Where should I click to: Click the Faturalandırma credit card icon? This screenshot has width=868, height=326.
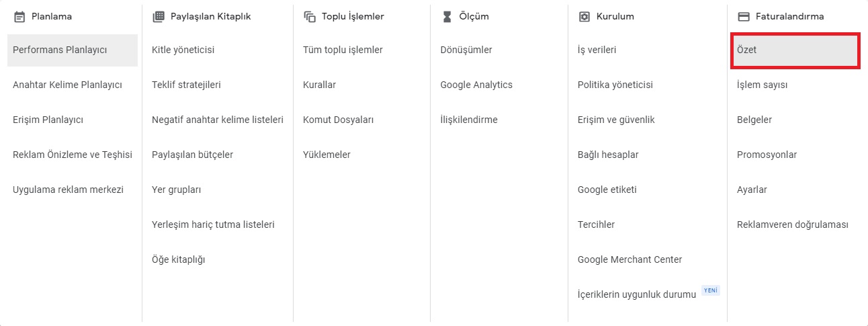click(743, 16)
